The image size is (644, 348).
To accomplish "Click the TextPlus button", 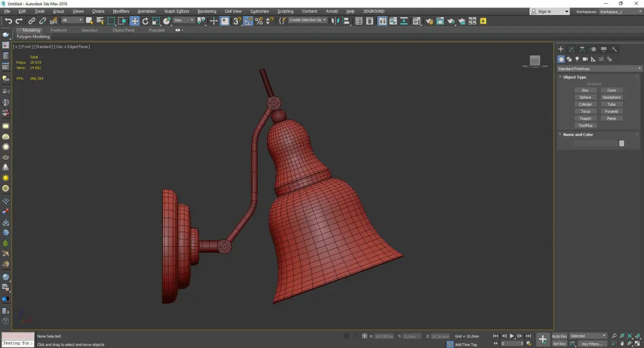I will tap(586, 125).
